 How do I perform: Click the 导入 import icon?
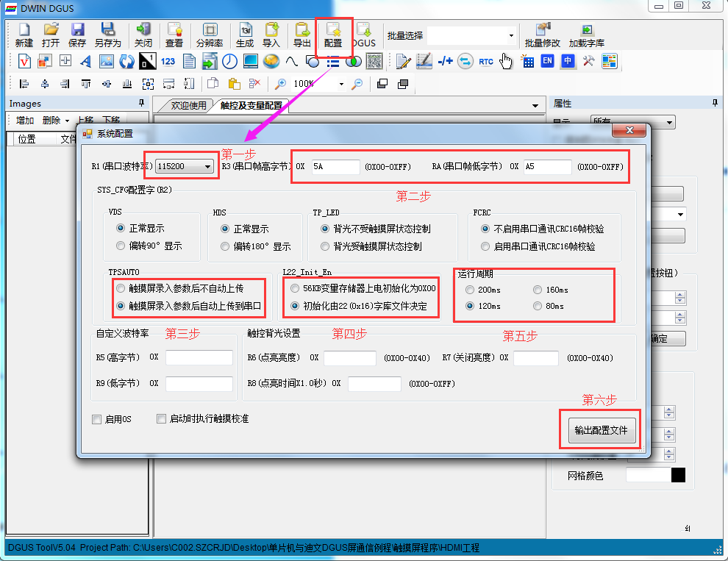point(271,35)
